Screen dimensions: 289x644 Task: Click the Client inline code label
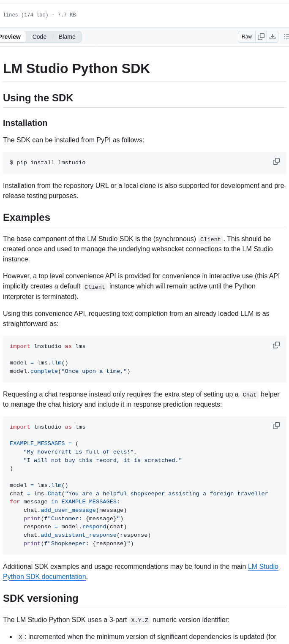tap(210, 239)
